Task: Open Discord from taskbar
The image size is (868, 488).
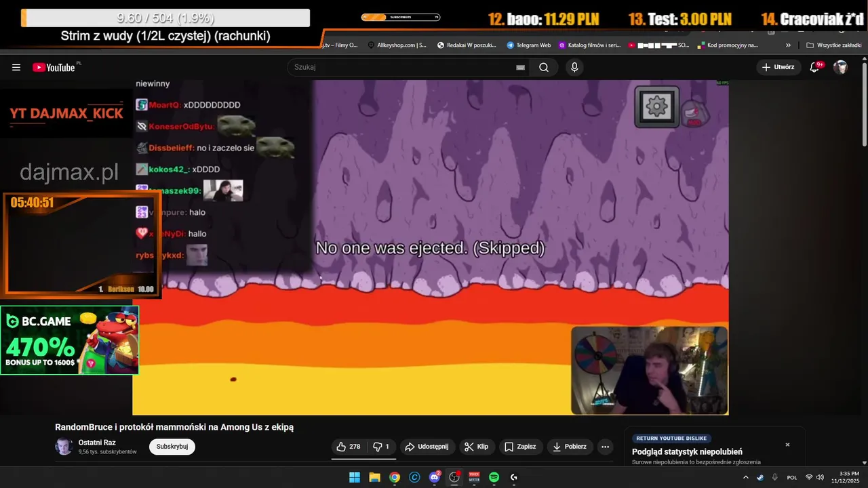Action: 435,477
